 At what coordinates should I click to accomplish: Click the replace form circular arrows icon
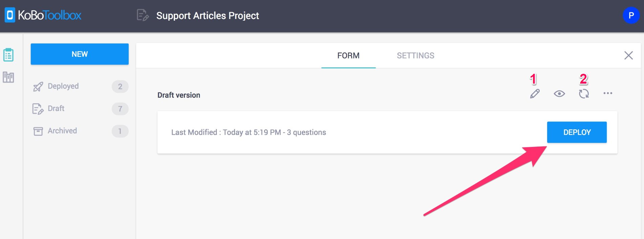(x=584, y=94)
